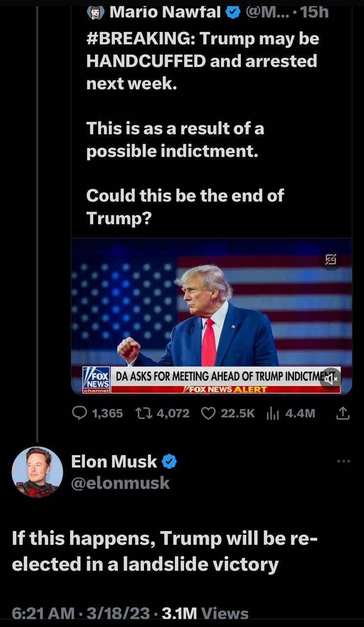This screenshot has width=364, height=627.
Task: Go to @elonmusk handle profile
Action: tap(121, 483)
